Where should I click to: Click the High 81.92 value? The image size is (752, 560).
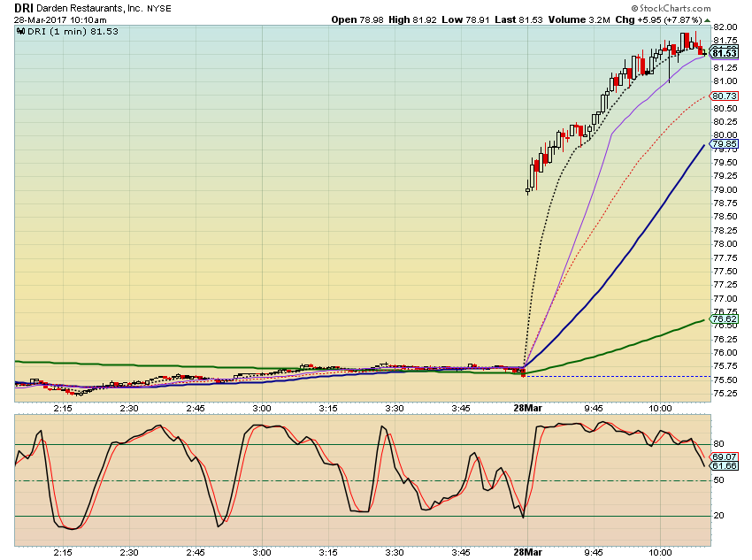click(x=412, y=19)
